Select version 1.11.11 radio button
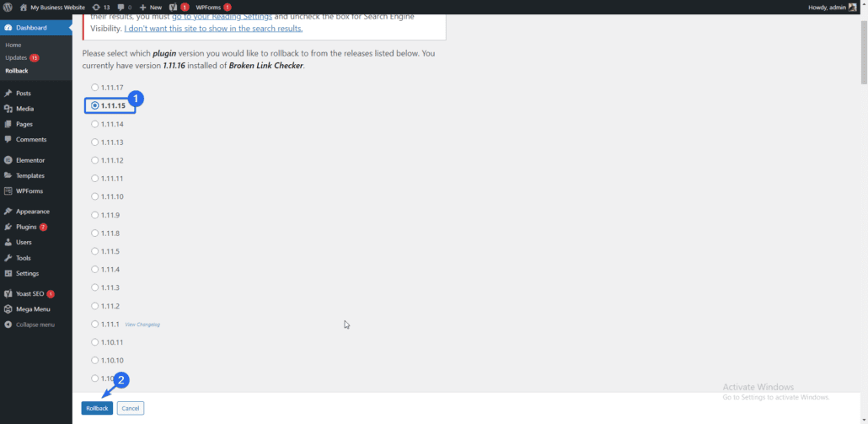868x424 pixels. coord(94,178)
